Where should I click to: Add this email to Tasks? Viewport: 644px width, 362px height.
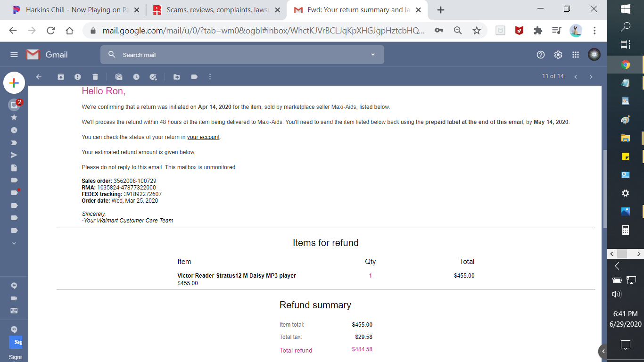(153, 77)
